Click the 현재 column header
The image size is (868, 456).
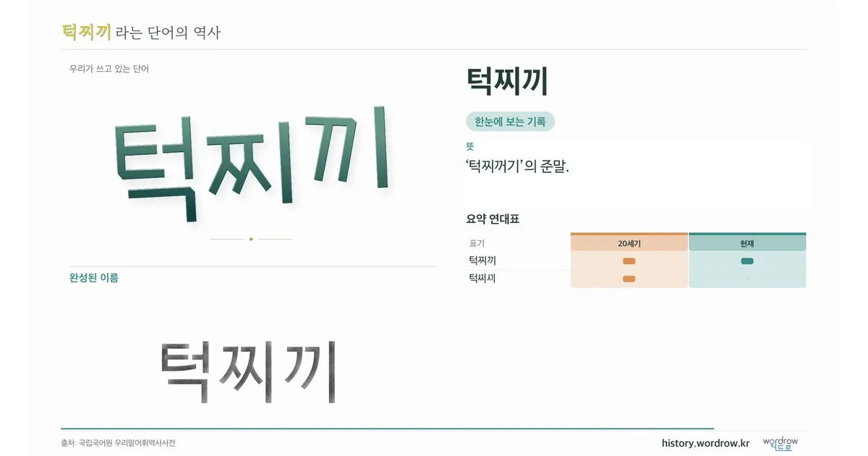[747, 243]
